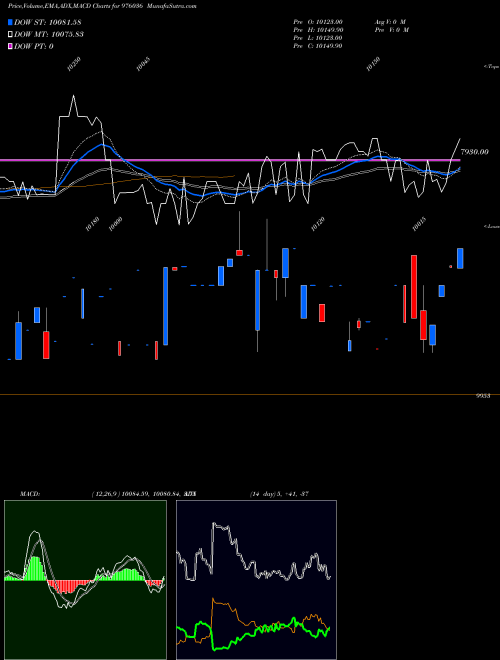Click the 'Pre C: 10149.90' value
Screen dimensions: 500x660
(318, 45)
